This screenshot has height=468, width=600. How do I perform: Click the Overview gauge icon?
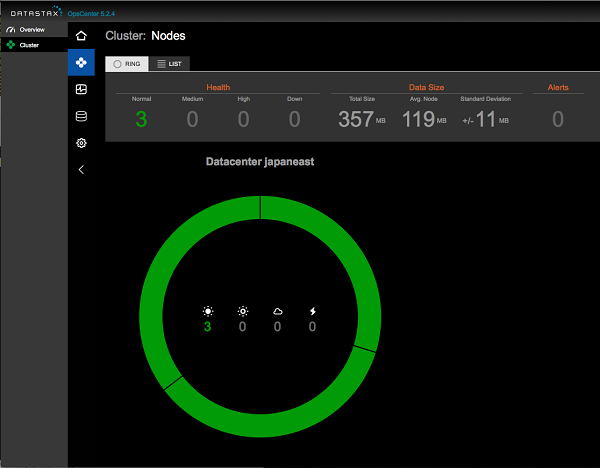[11, 30]
